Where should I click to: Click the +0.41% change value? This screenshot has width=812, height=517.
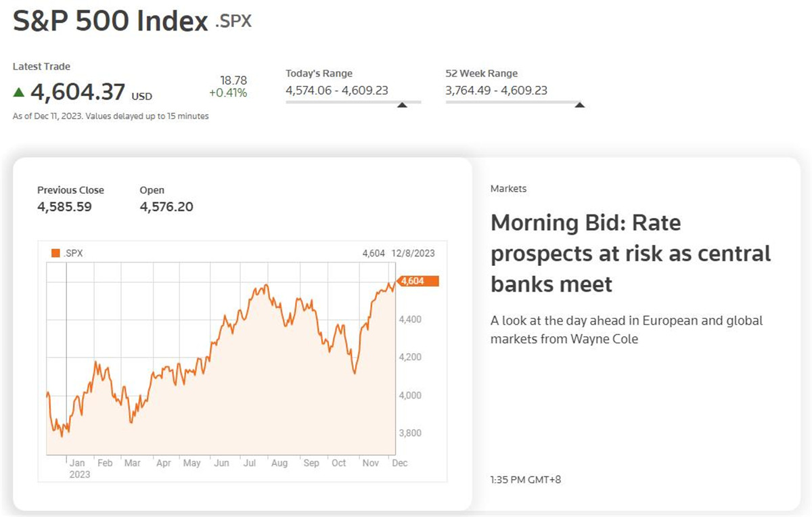228,93
